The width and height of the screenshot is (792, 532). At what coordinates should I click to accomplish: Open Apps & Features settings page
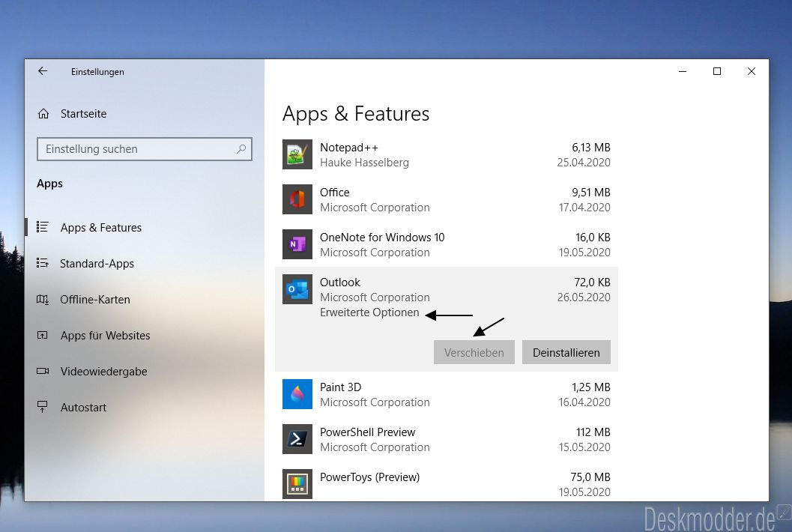pyautogui.click(x=101, y=228)
